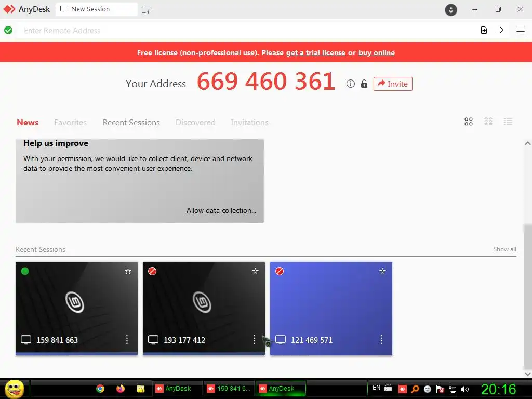Select the New Session tab
The width and height of the screenshot is (532, 399).
(96, 9)
